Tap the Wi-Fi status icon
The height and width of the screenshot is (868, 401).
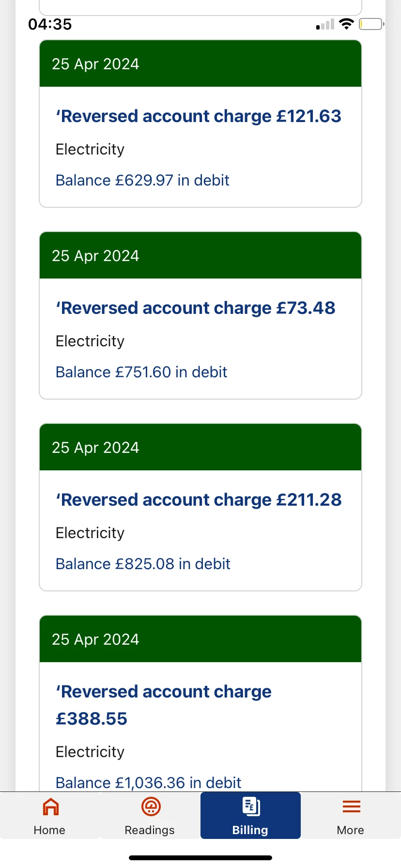[x=346, y=24]
